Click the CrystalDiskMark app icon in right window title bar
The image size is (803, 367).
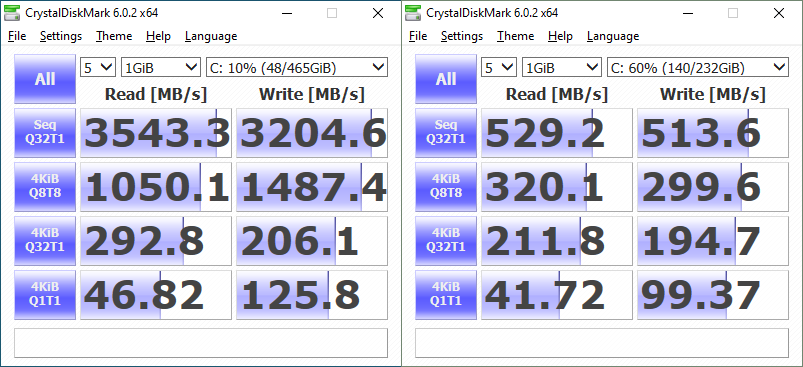click(413, 13)
